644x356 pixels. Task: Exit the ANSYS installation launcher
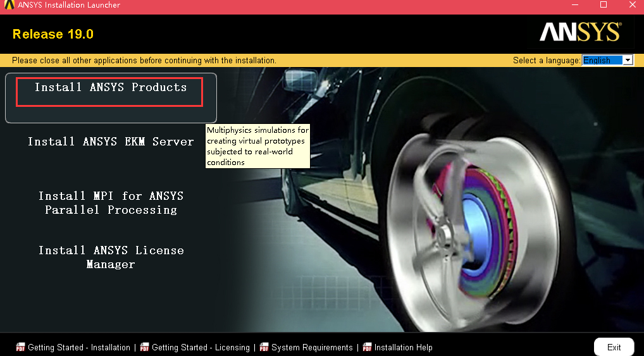pos(614,347)
